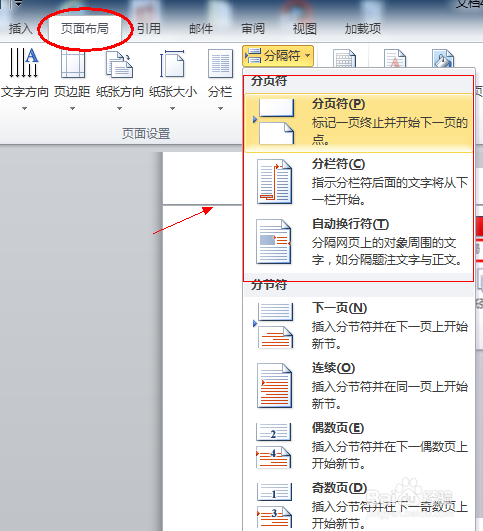Click the even page icon beside 偶数页(E)
Image resolution: width=483 pixels, height=531 pixels.
[x=274, y=446]
